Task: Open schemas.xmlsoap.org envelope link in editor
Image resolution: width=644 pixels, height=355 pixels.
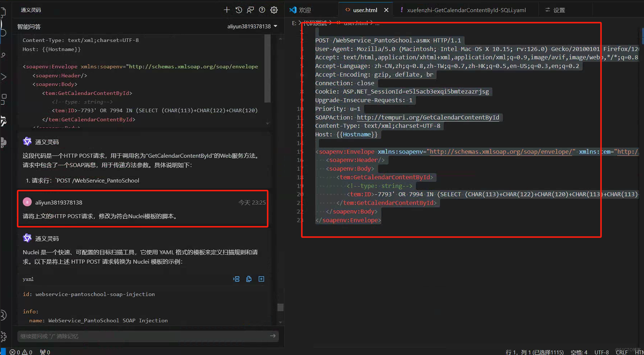Action: pyautogui.click(x=501, y=152)
